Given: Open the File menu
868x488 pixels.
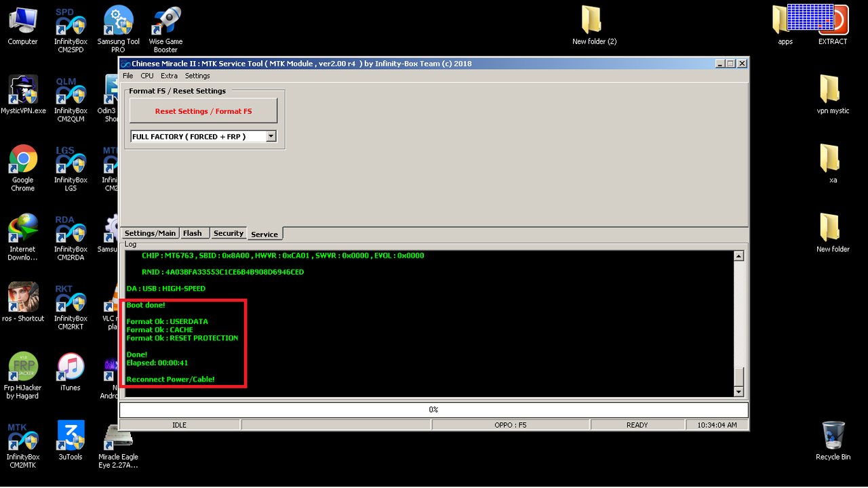Looking at the screenshot, I should [x=127, y=76].
